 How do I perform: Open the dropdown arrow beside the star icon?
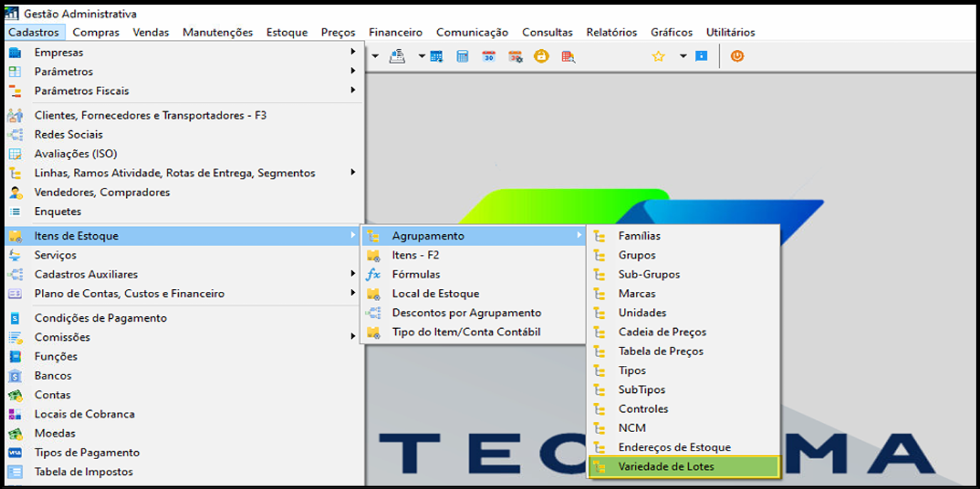(x=683, y=56)
